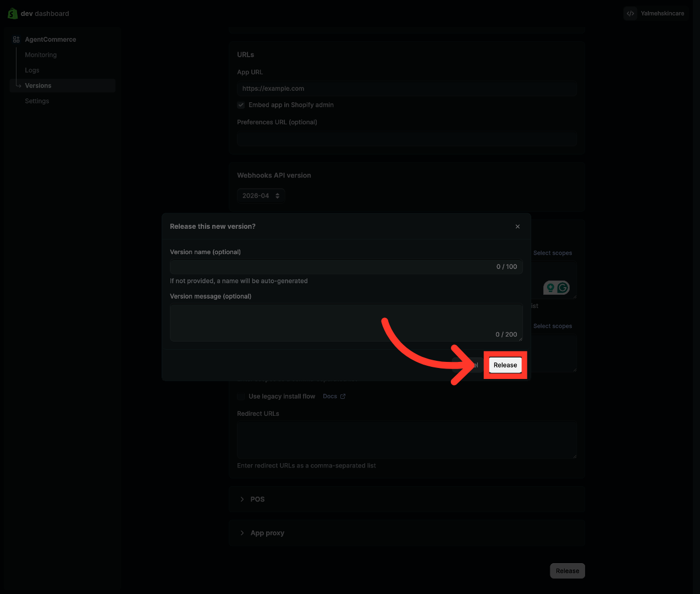
Task: Click the Redirect URLs text area
Action: point(407,439)
